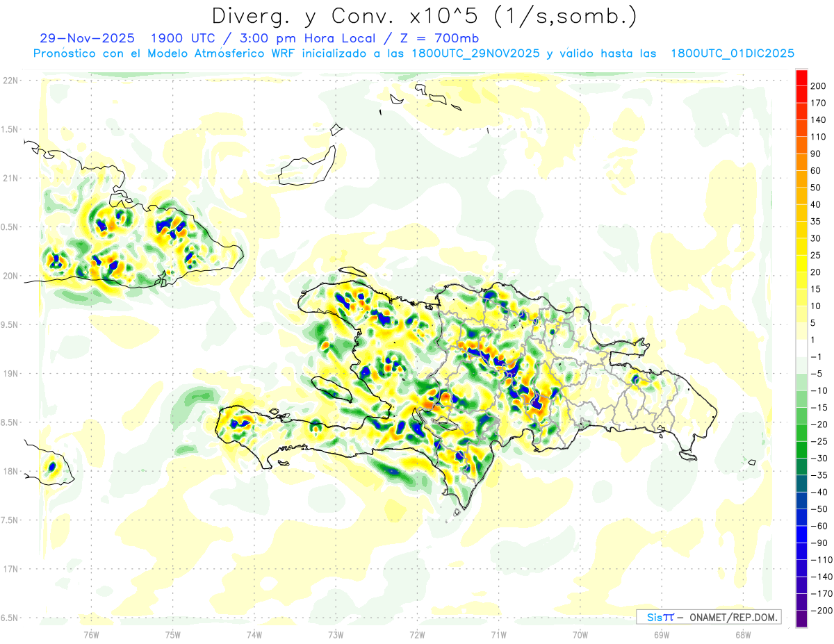The height and width of the screenshot is (644, 834).
Task: Click the '19N' latitude label
Action: coord(10,373)
